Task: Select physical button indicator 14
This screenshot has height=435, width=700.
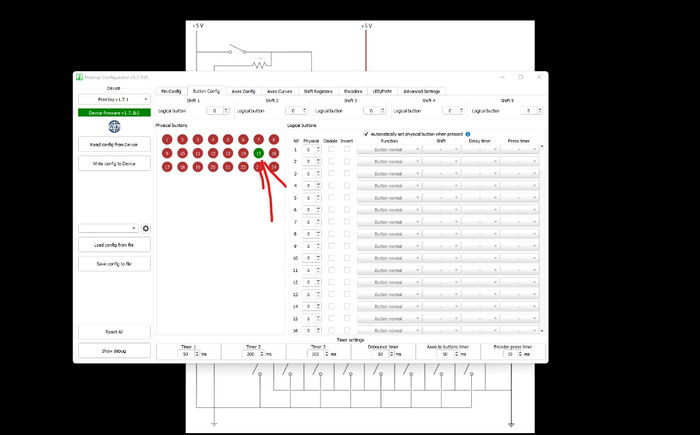Action: 243,153
